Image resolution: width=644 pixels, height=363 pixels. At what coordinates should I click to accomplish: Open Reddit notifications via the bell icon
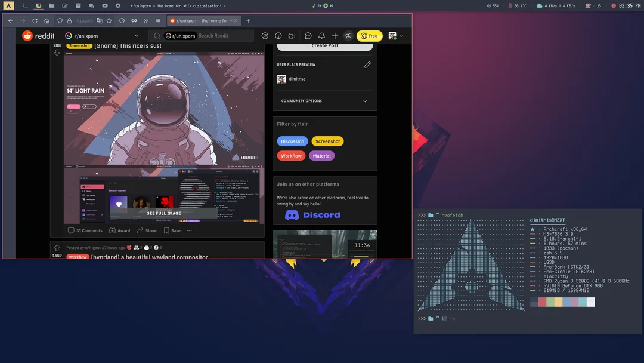coord(321,36)
